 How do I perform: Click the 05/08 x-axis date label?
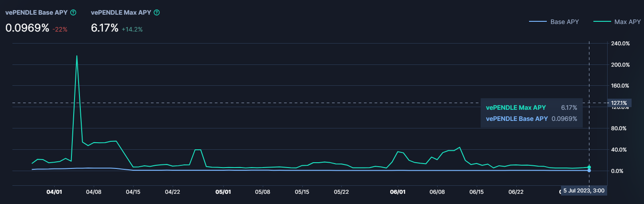263,192
